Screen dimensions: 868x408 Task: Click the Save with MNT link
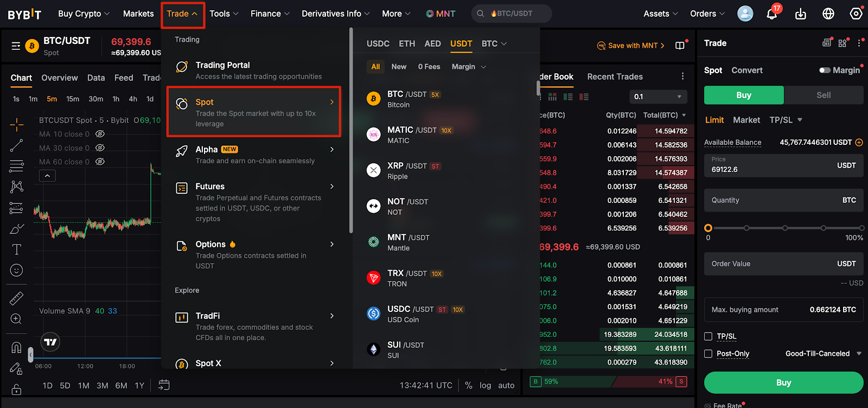click(631, 46)
